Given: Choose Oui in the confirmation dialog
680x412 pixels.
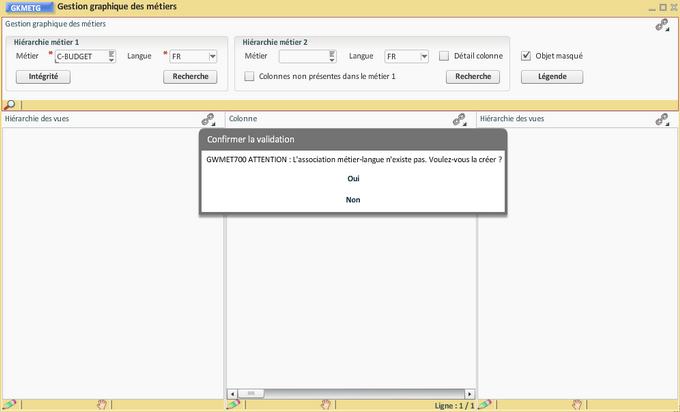Looking at the screenshot, I should pos(353,178).
